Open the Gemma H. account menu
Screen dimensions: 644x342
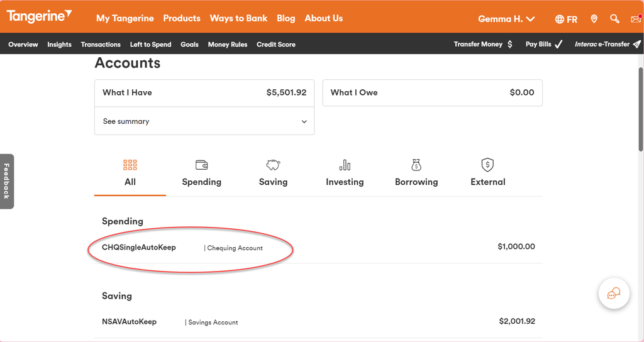pos(506,19)
